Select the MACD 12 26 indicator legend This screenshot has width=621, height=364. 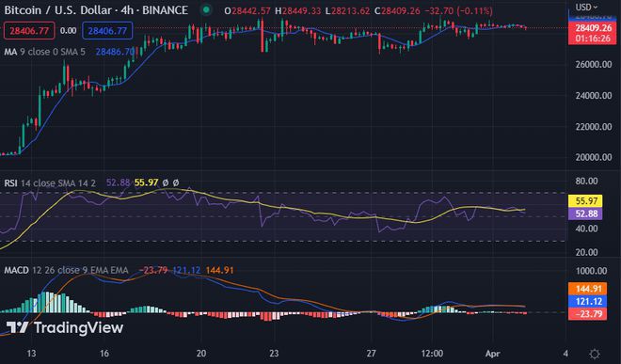click(x=66, y=270)
